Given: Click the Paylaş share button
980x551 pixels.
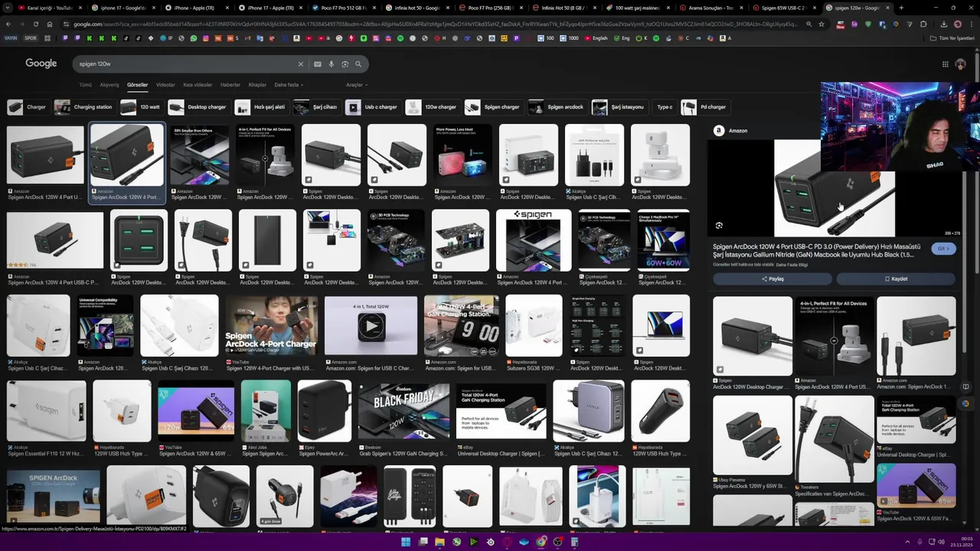Looking at the screenshot, I should [x=773, y=279].
